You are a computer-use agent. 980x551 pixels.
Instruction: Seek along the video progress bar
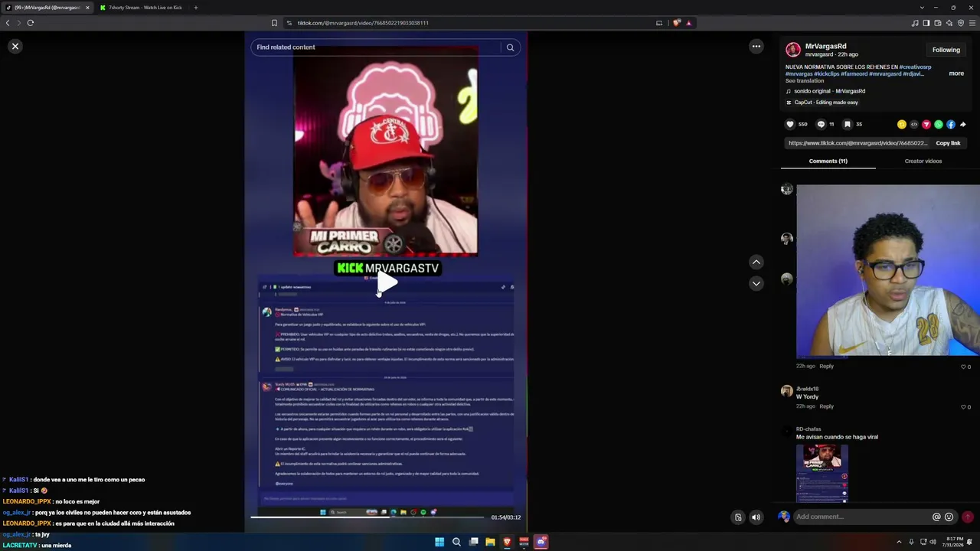(x=367, y=517)
